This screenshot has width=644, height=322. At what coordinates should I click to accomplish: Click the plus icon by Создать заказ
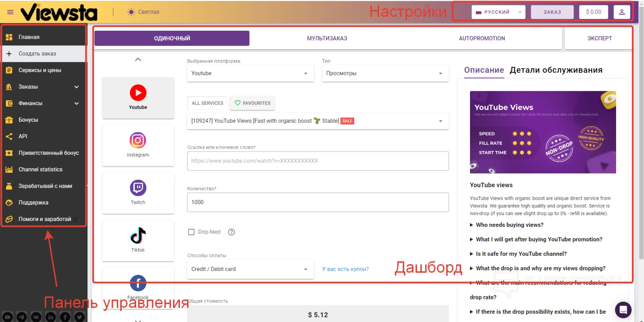[x=9, y=54]
